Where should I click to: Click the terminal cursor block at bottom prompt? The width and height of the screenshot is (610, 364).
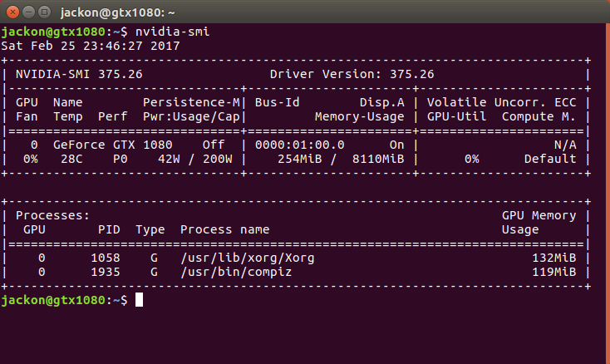pyautogui.click(x=139, y=300)
